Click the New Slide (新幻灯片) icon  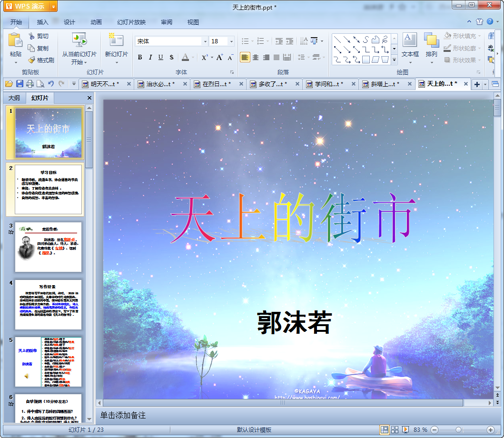click(116, 40)
